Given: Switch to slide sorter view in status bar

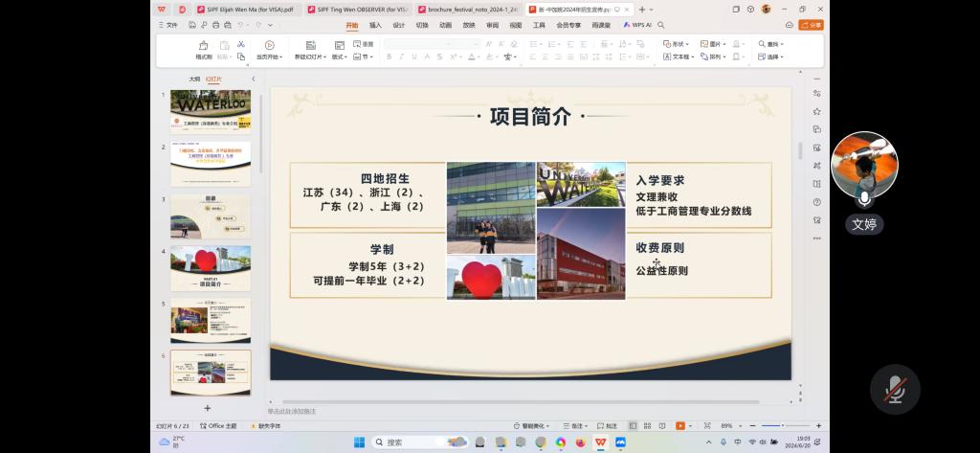Looking at the screenshot, I should coord(647,425).
